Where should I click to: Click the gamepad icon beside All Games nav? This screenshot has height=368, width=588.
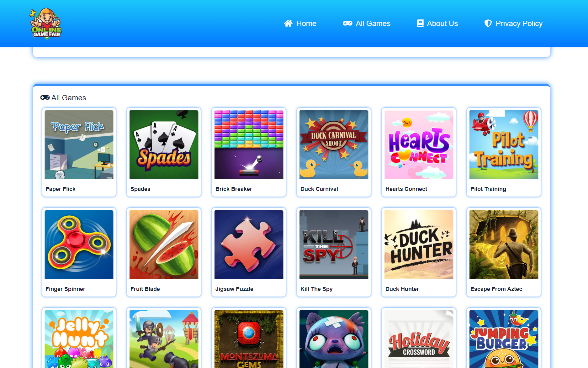347,24
